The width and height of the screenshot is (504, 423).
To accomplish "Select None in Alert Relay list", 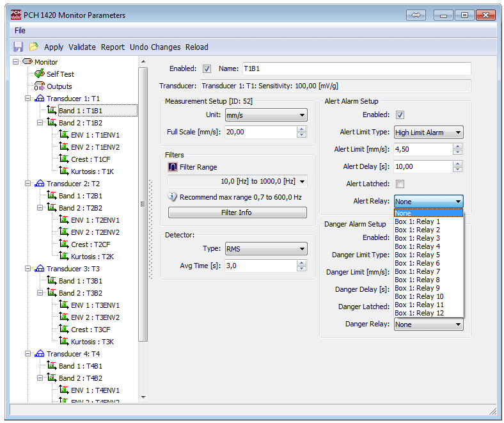I will 429,213.
